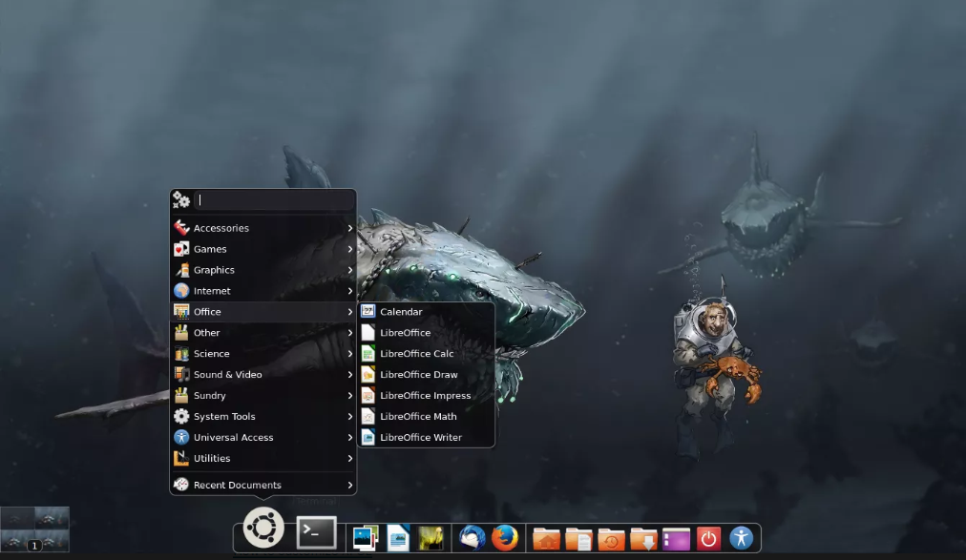Launch Thunderbird mail from the dock
The image size is (966, 560).
pyautogui.click(x=472, y=538)
